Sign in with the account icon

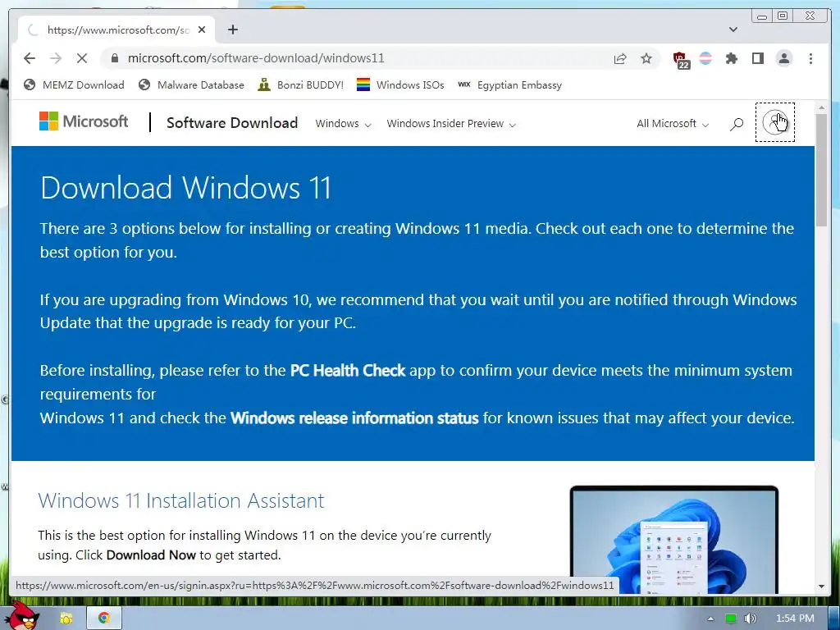click(774, 123)
